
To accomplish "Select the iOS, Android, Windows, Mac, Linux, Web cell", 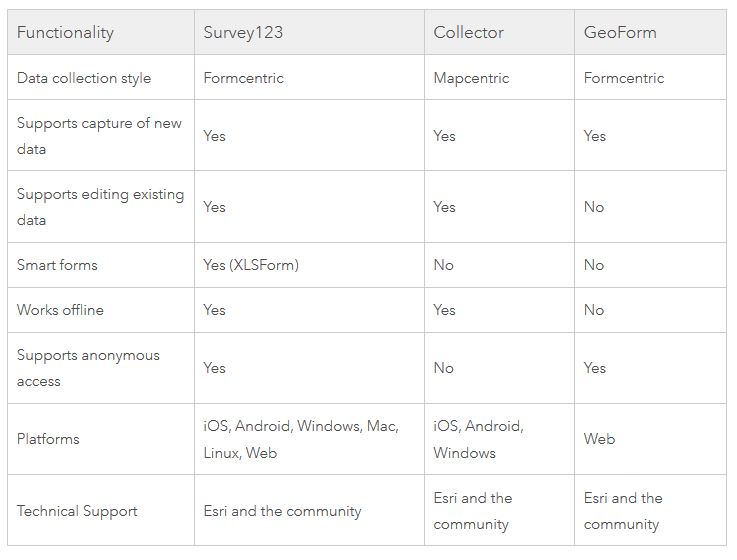I will pyautogui.click(x=300, y=439).
